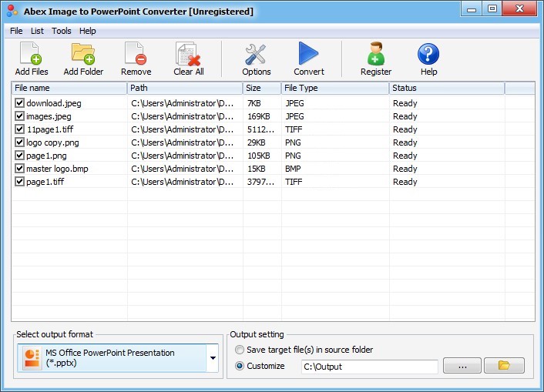Click the Add Files toolbar icon
This screenshot has width=544, height=392.
point(31,55)
